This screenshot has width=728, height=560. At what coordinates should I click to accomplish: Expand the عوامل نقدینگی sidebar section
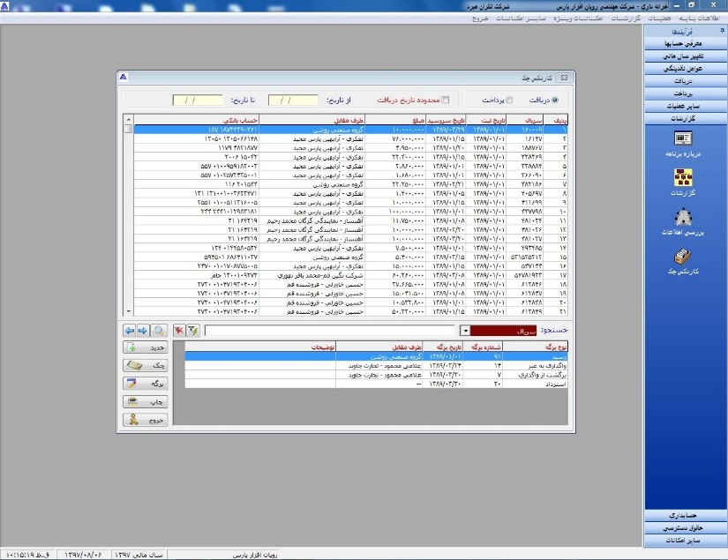pyautogui.click(x=686, y=69)
